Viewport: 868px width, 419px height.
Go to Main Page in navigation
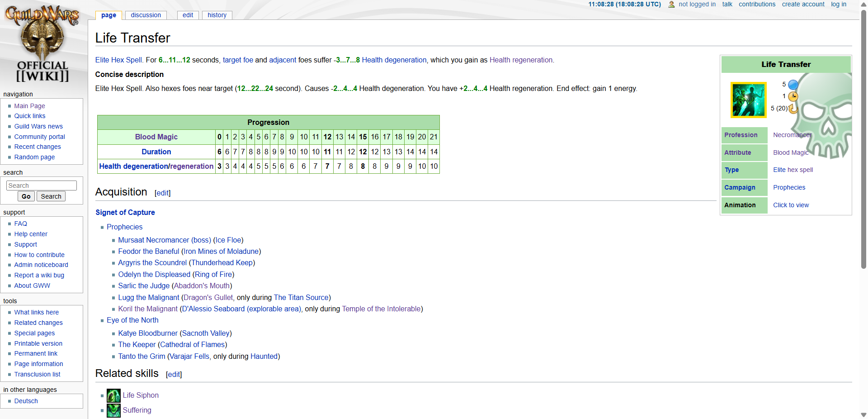(29, 106)
